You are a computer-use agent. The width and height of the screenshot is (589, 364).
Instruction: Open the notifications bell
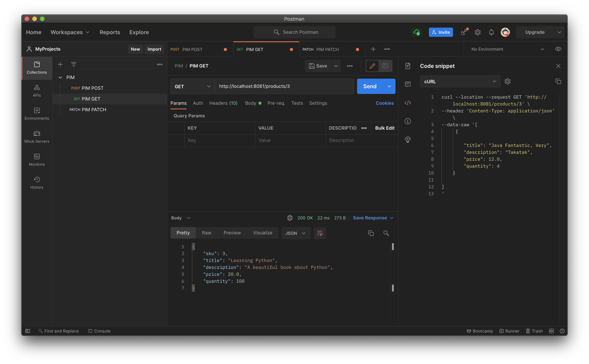[491, 32]
